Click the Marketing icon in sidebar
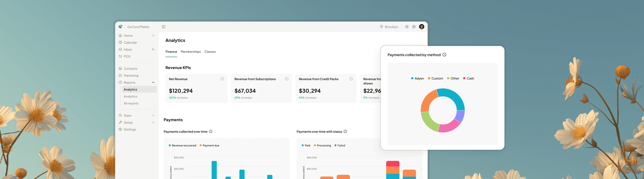Image resolution: width=644 pixels, height=179 pixels. click(x=120, y=76)
